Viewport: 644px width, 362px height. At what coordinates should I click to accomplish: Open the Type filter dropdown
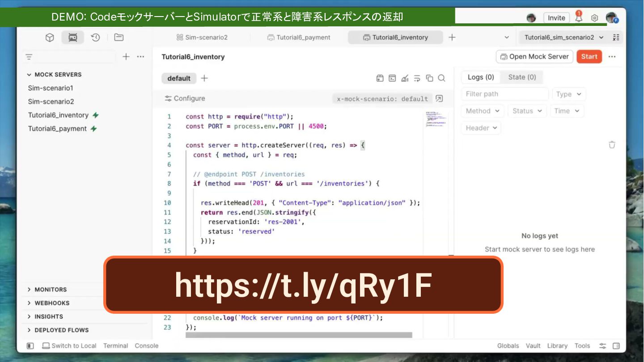pyautogui.click(x=569, y=94)
